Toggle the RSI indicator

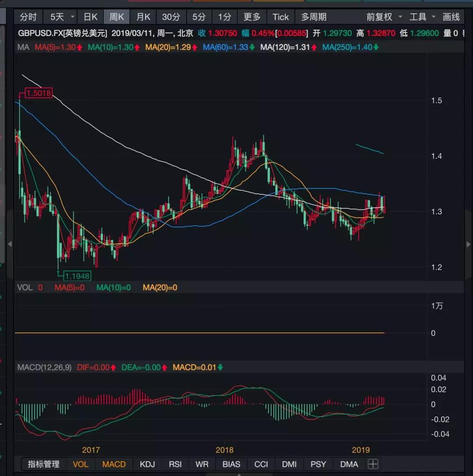pyautogui.click(x=175, y=464)
